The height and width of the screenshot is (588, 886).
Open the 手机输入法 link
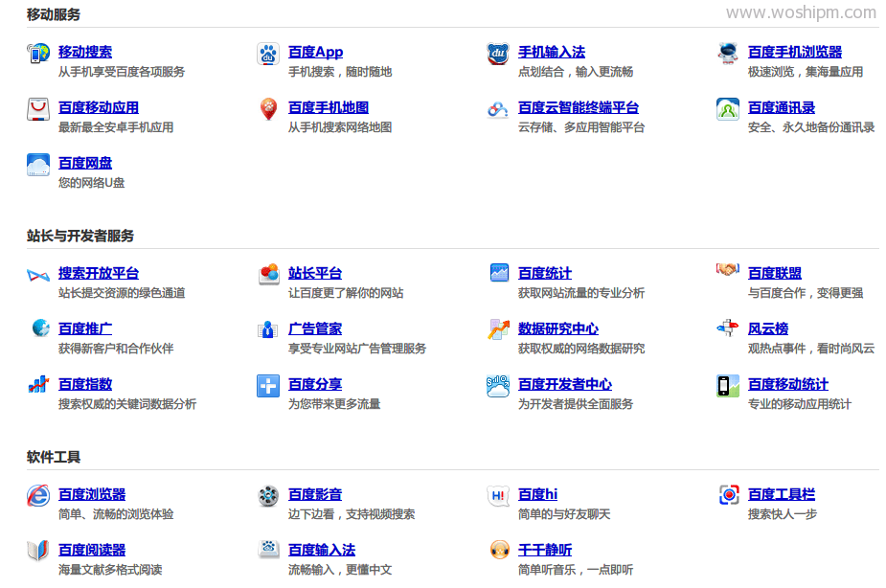tap(552, 52)
